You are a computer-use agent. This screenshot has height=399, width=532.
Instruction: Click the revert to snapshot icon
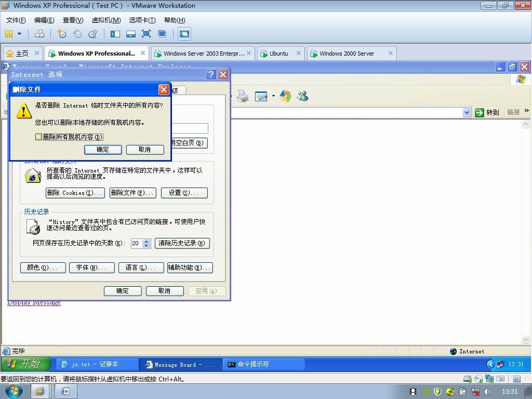(x=77, y=34)
